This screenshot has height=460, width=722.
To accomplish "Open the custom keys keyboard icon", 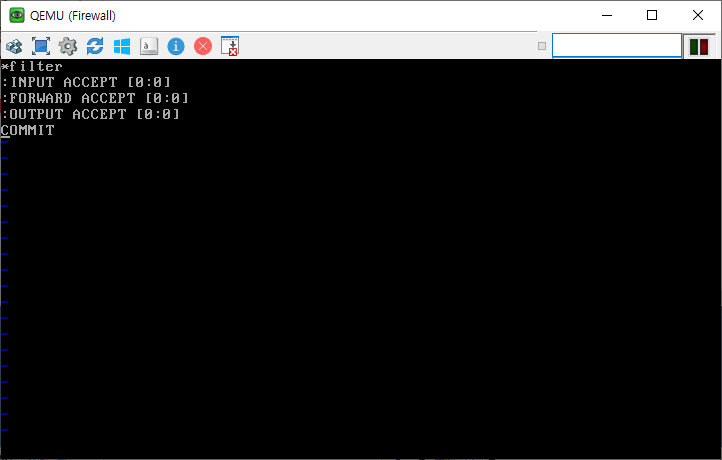I will 149,46.
